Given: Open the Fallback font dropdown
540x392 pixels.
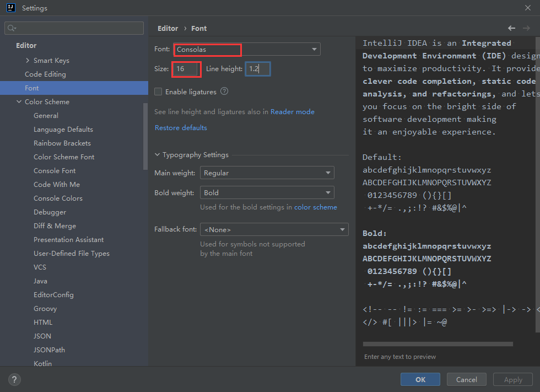Looking at the screenshot, I should pos(274,229).
